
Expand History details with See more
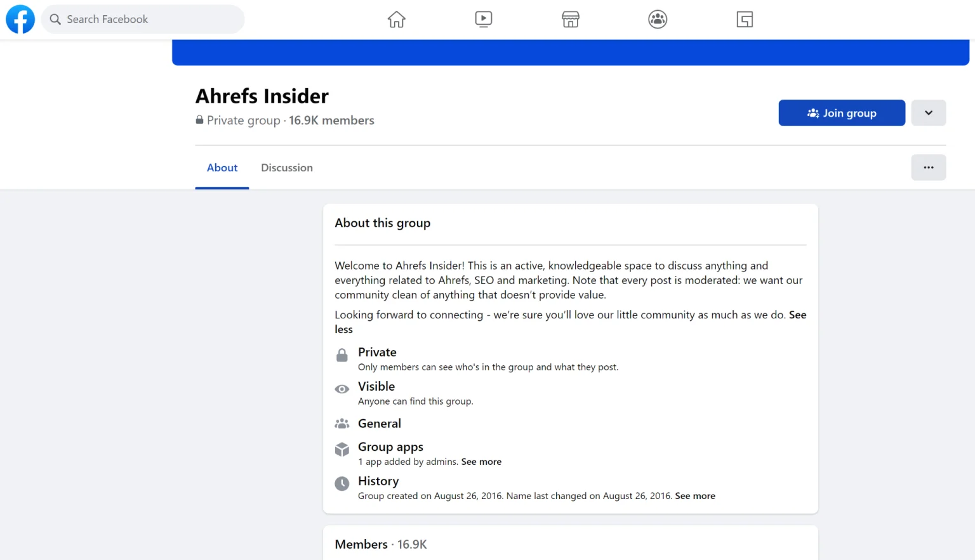(694, 496)
